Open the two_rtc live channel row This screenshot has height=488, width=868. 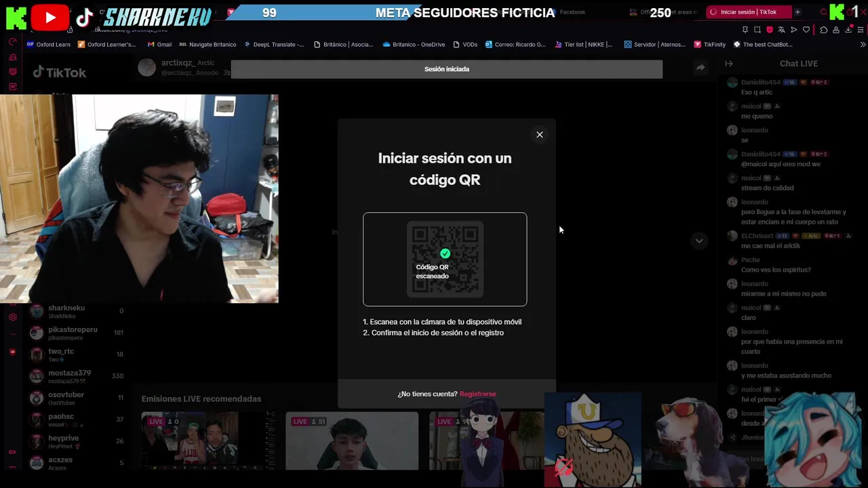[77, 354]
